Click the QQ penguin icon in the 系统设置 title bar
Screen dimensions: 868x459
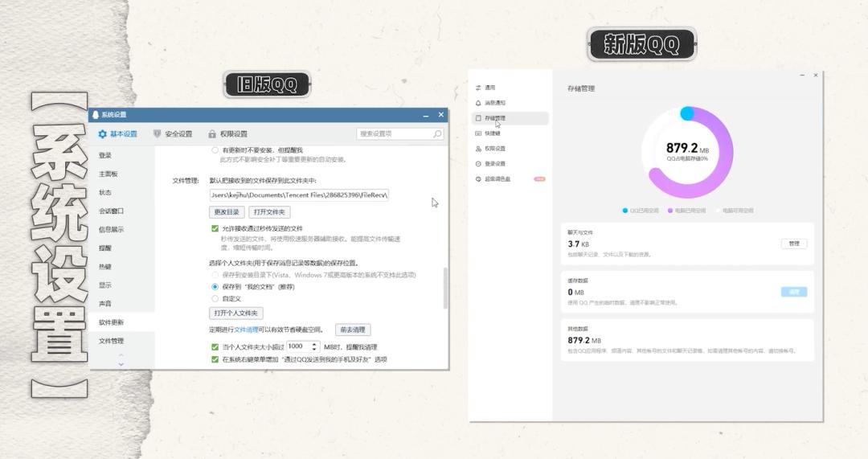point(95,115)
